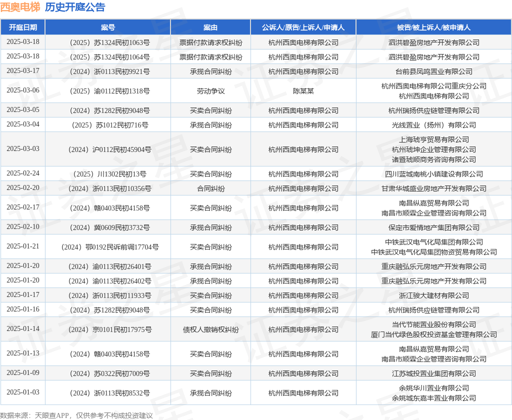This screenshot has height=420, width=512.
Task: Click the 历史开庭公告 heading
Action: point(75,7)
